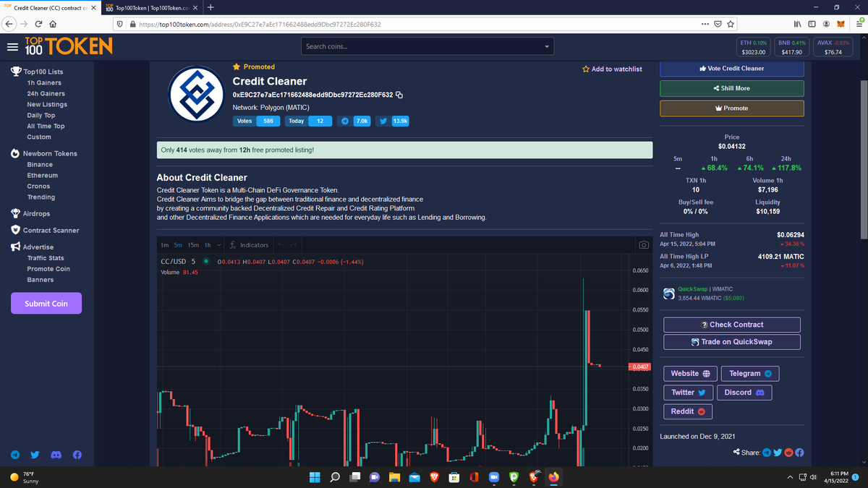Open the page actions three-dot menu
Image resolution: width=868 pixels, height=488 pixels.
[x=705, y=24]
